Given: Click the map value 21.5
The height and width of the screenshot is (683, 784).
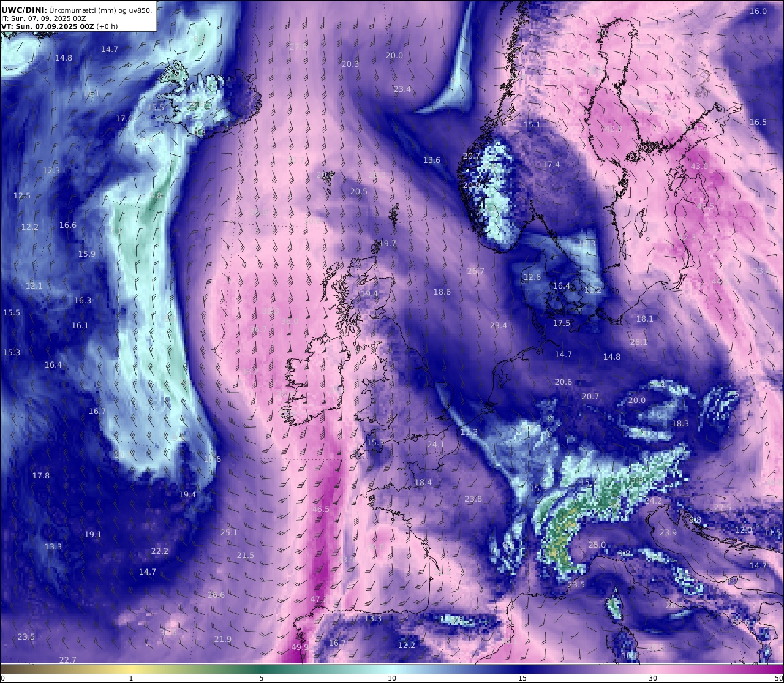Looking at the screenshot, I should pos(246,555).
